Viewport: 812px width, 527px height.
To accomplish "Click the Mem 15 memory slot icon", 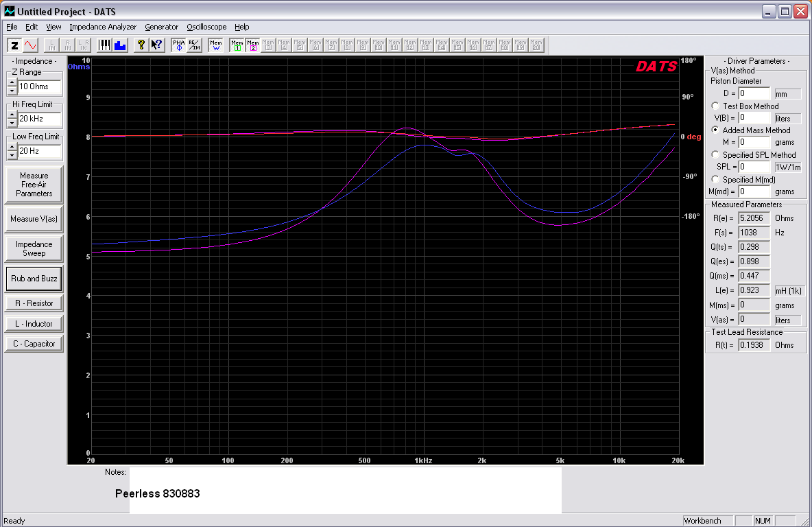I will (x=457, y=45).
